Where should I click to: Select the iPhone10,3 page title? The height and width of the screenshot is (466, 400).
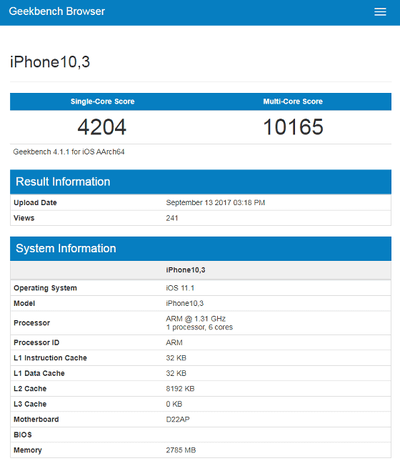point(50,62)
